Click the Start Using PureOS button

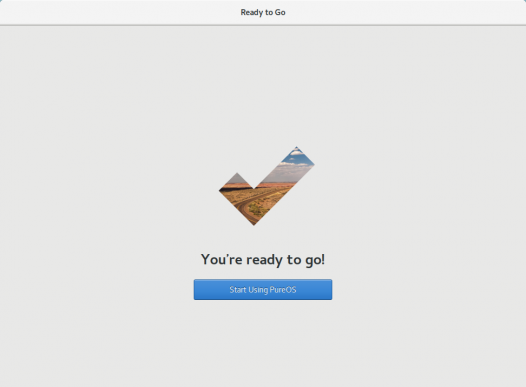(x=263, y=289)
